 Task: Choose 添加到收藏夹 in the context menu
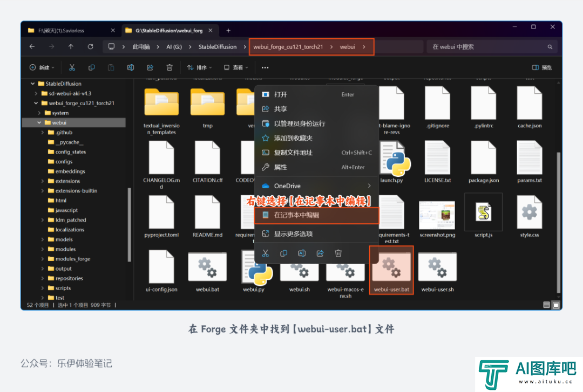[317, 138]
